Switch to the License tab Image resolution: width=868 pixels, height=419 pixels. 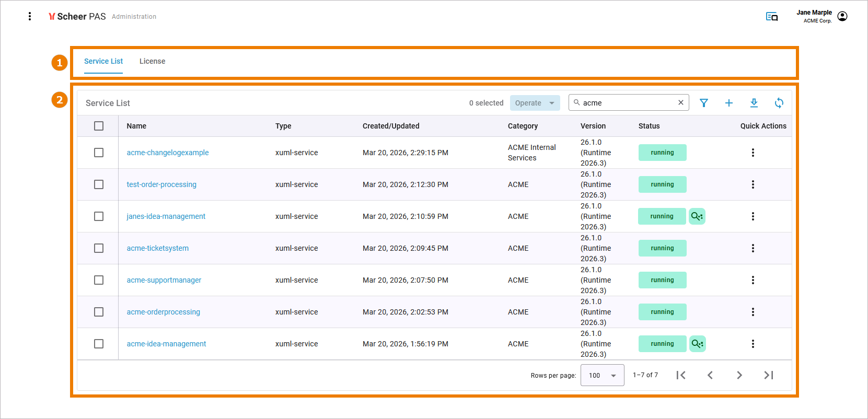pyautogui.click(x=152, y=61)
